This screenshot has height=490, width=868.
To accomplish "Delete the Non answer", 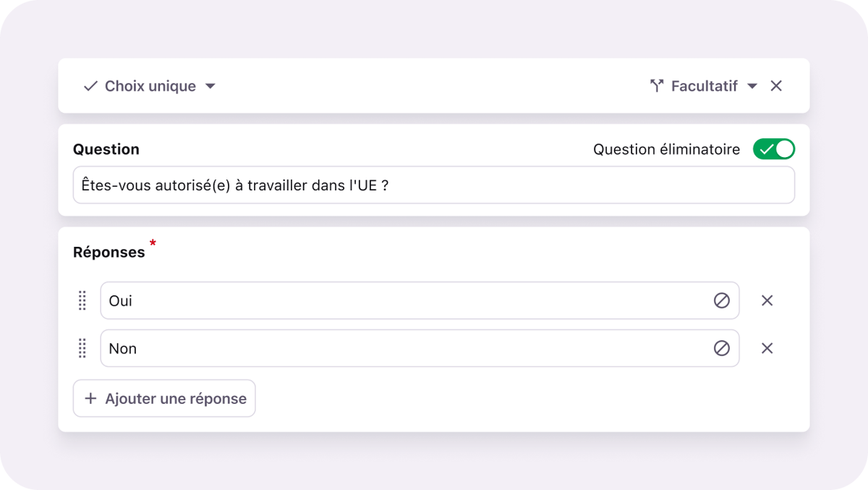I will click(767, 348).
